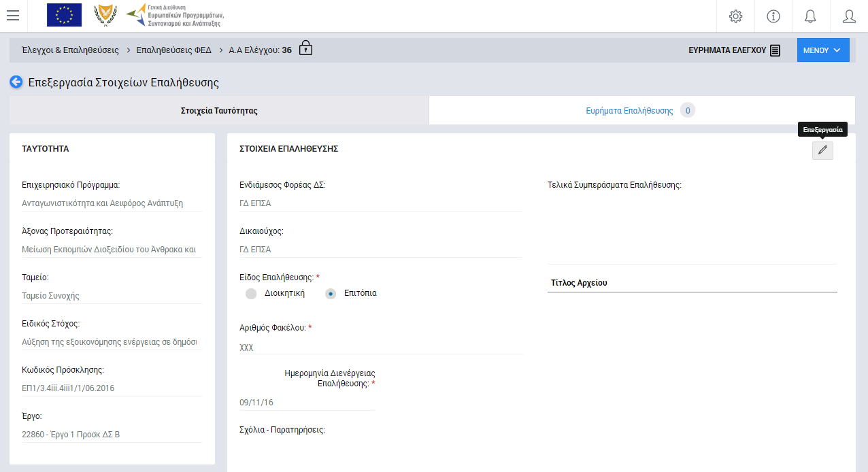The width and height of the screenshot is (868, 472).
Task: Open the information icon in header
Action: [x=773, y=16]
